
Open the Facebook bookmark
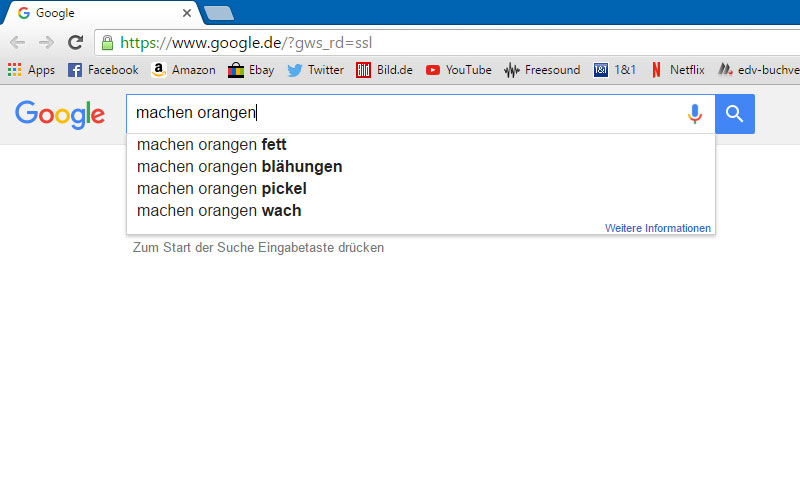pos(103,70)
